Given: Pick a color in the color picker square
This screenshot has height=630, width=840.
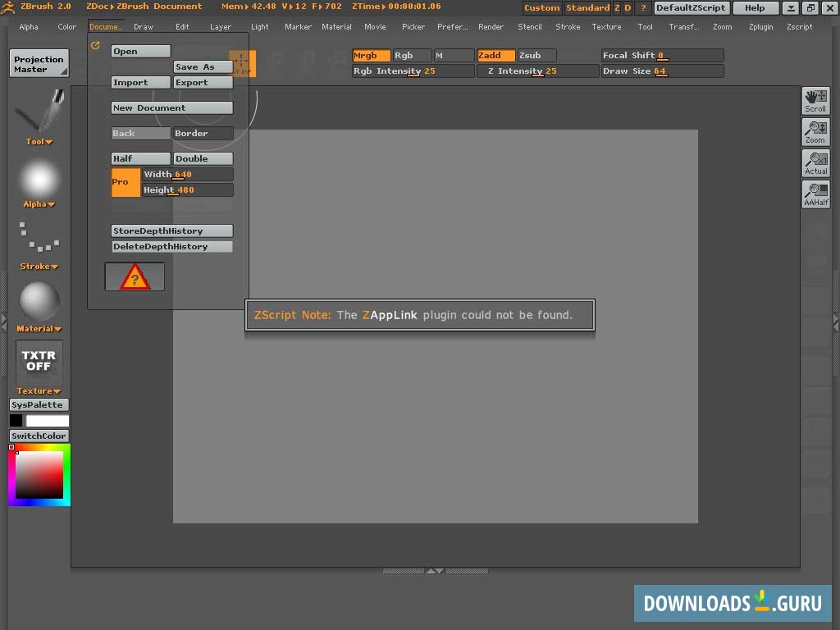Looking at the screenshot, I should [x=39, y=475].
